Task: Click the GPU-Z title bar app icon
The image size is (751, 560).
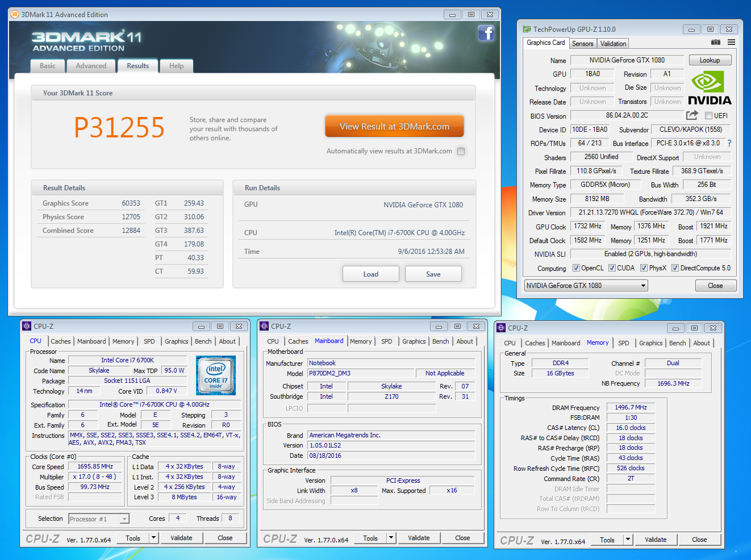Action: coord(527,29)
